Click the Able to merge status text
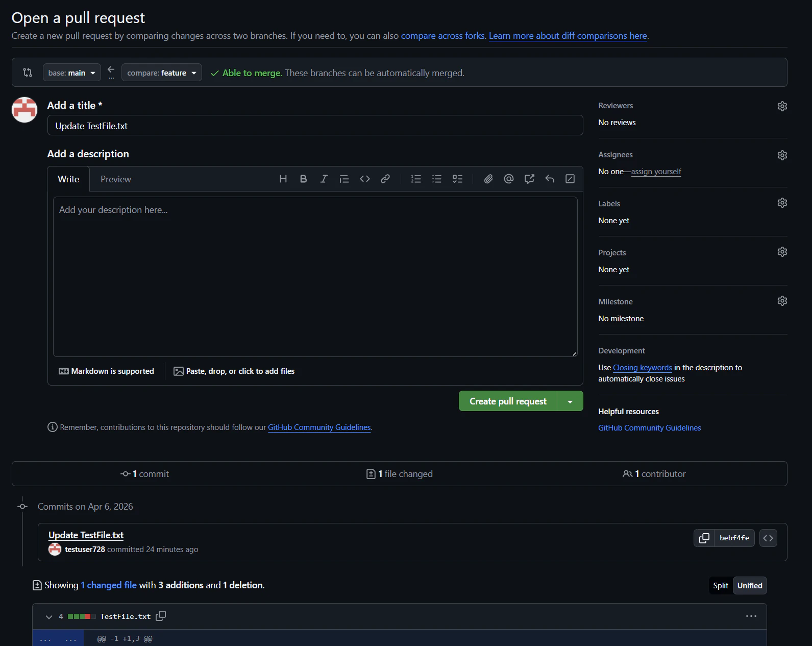The height and width of the screenshot is (646, 812). click(x=252, y=73)
